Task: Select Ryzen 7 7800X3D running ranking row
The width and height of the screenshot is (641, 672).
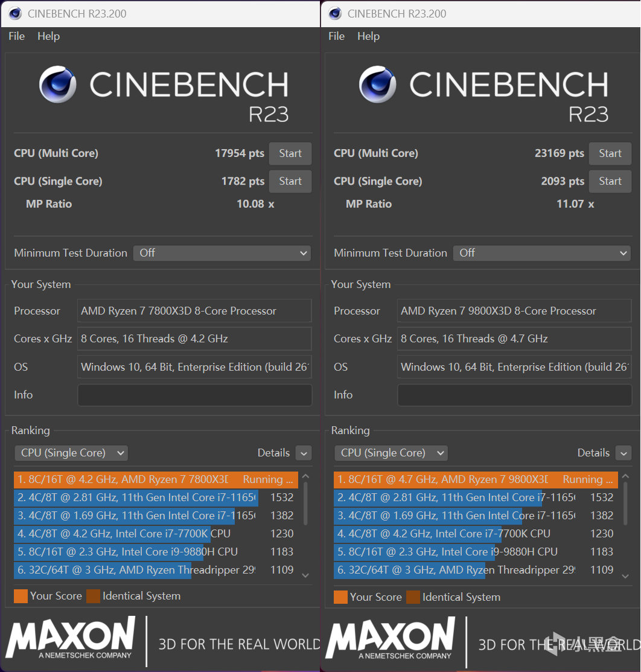Action: tap(156, 479)
